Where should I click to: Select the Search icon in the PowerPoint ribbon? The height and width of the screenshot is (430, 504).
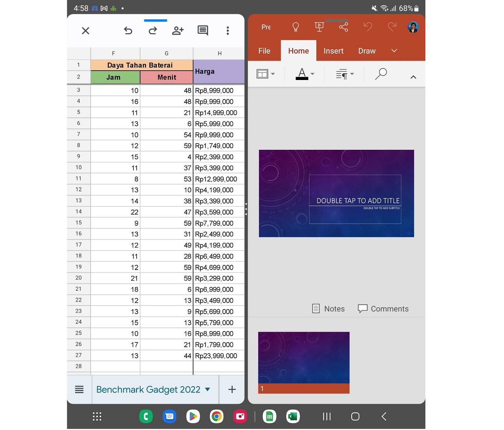381,74
